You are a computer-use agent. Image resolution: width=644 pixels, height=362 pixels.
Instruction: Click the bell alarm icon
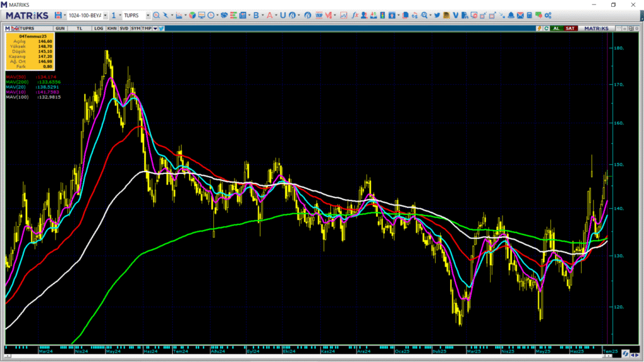pyautogui.click(x=511, y=15)
